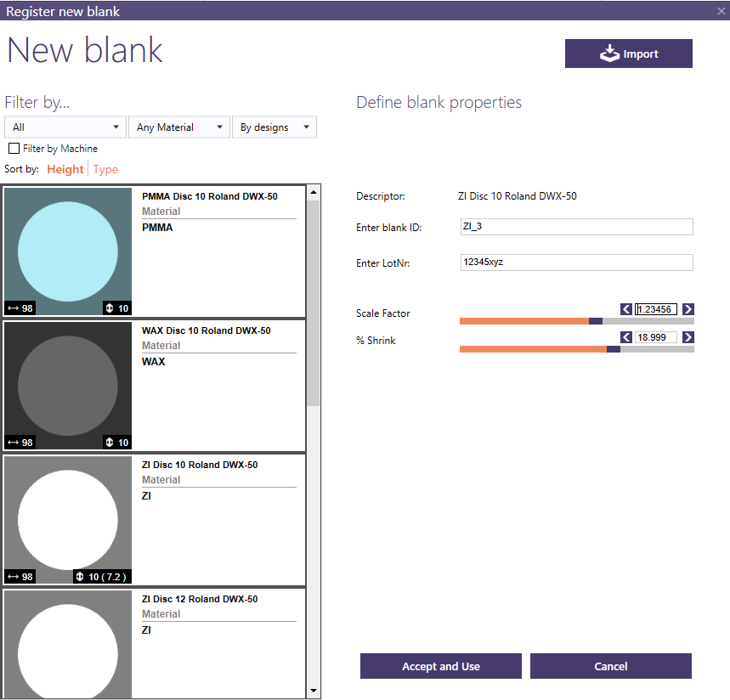Sort the blank list by Height
Screen dimensions: 730x700
[65, 169]
